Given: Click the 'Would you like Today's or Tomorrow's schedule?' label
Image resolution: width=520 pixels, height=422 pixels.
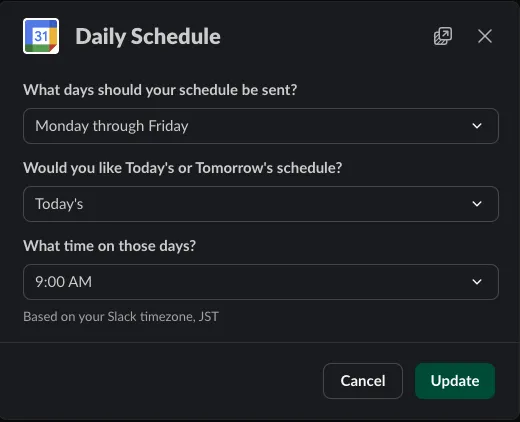Looking at the screenshot, I should point(183,168).
